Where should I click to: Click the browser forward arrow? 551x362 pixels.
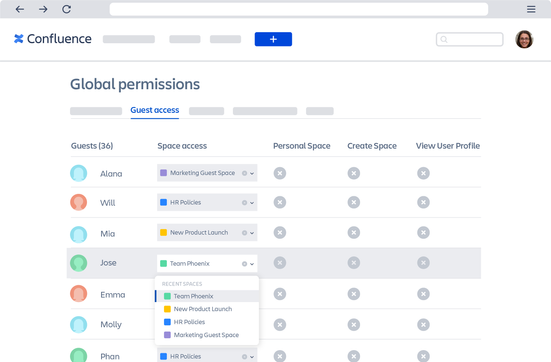coord(43,9)
